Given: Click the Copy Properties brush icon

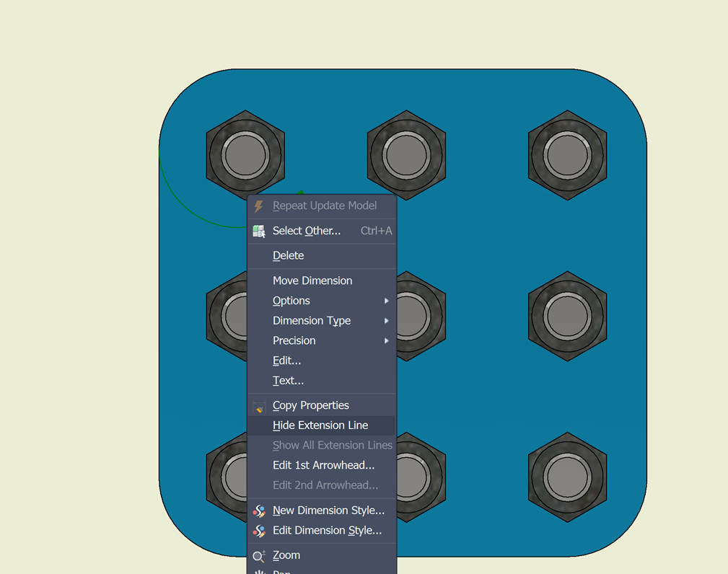Looking at the screenshot, I should [x=259, y=407].
